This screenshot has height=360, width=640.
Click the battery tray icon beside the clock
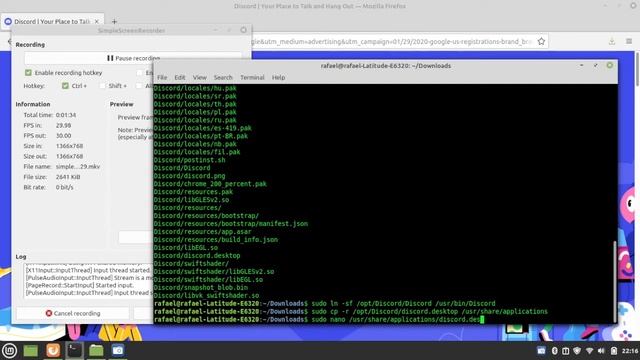pos(613,351)
